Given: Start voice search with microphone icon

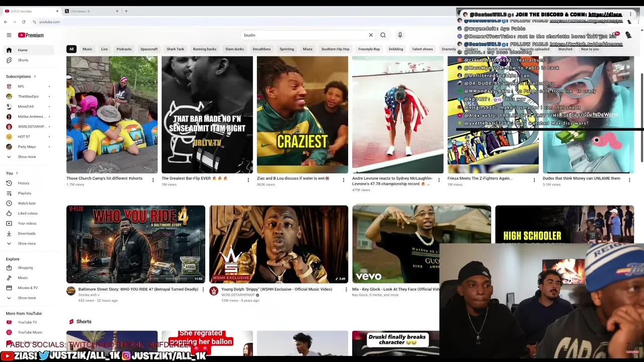Looking at the screenshot, I should click(x=400, y=35).
